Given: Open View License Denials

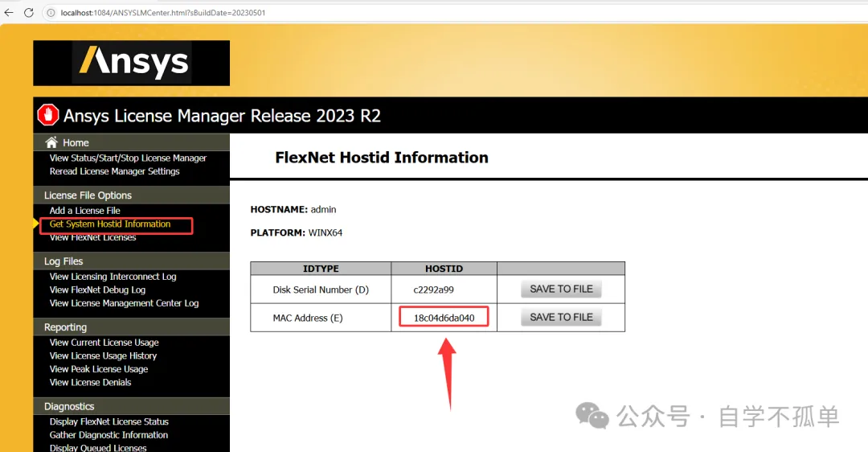Looking at the screenshot, I should pyautogui.click(x=90, y=382).
